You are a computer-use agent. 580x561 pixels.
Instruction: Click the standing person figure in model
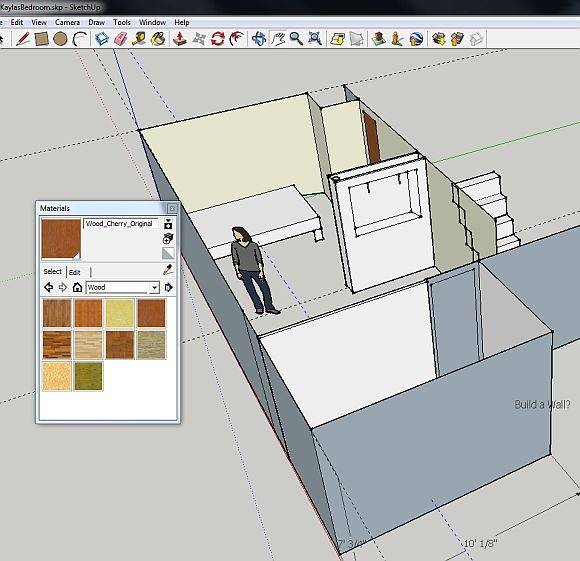click(x=253, y=270)
